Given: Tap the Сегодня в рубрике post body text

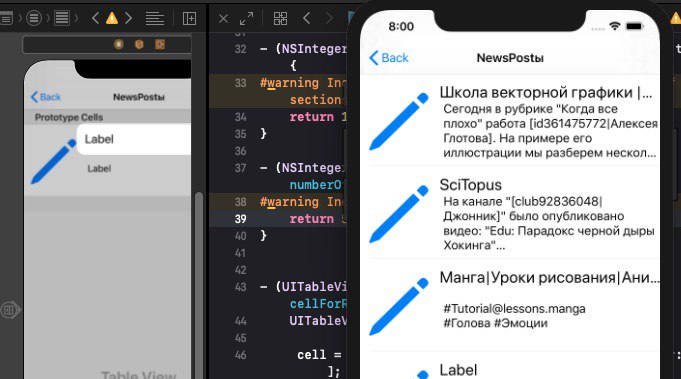Looking at the screenshot, I should [550, 131].
